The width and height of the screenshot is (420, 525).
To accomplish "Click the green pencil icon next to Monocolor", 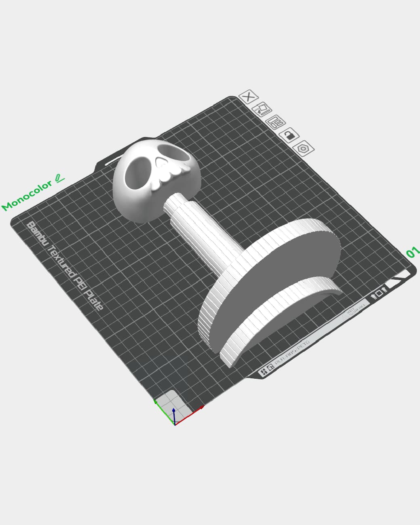I will pos(60,178).
